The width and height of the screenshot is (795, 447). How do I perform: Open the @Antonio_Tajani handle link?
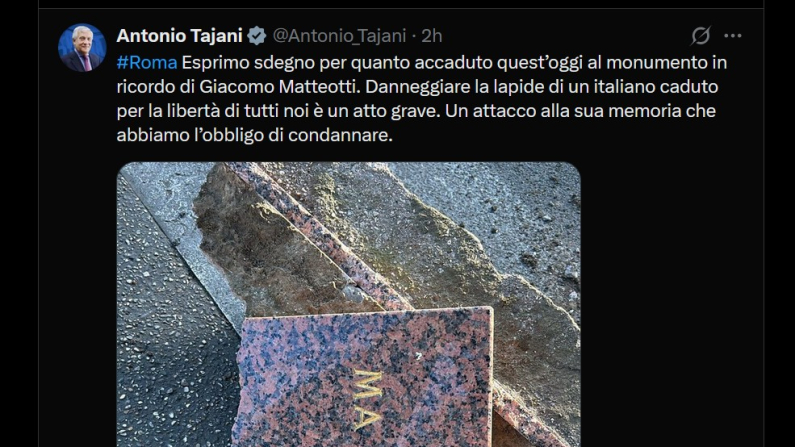click(x=339, y=36)
